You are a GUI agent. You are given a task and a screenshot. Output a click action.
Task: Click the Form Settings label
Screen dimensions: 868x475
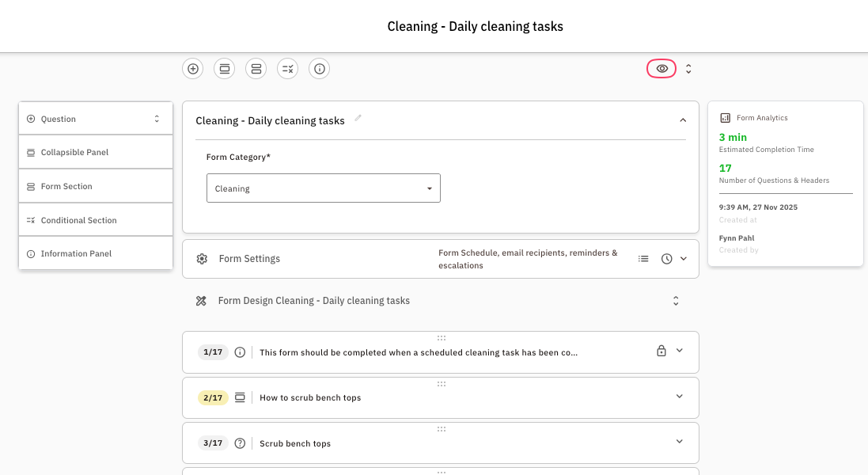pyautogui.click(x=249, y=259)
